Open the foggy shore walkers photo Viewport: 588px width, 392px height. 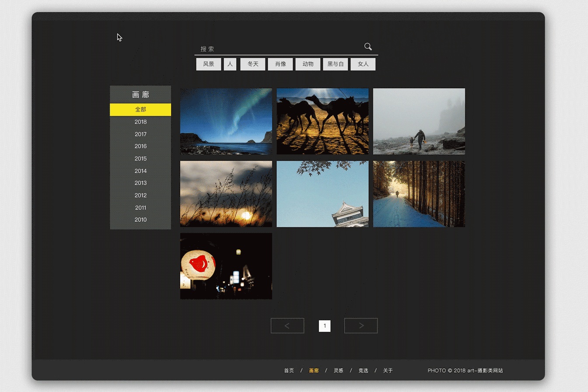419,121
